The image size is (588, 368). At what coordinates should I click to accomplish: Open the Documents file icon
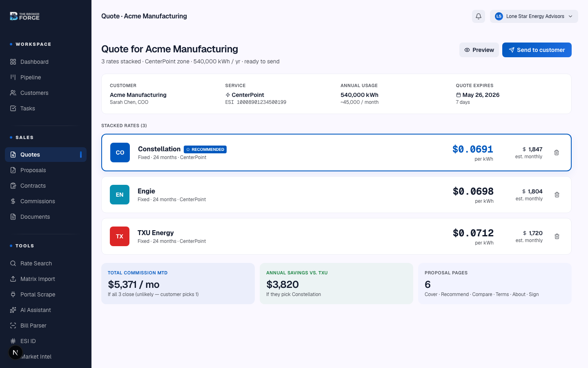coord(13,217)
